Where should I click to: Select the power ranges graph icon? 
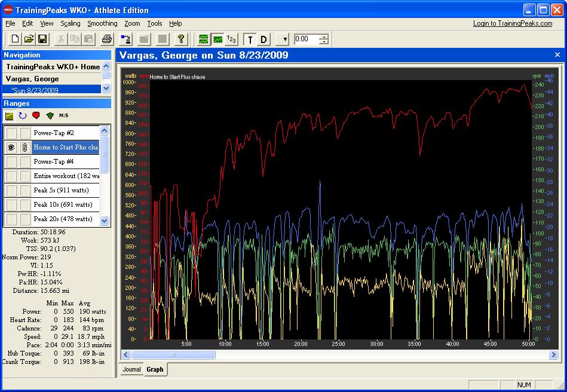coord(10,115)
